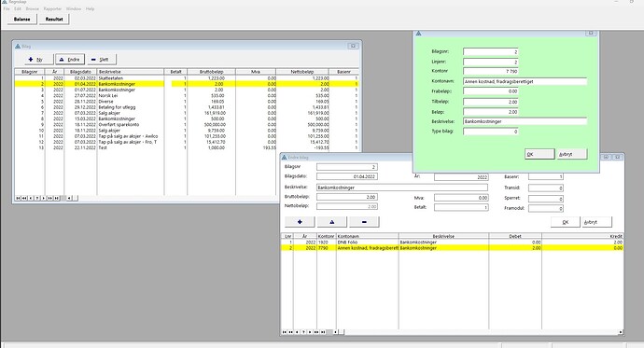Screen dimensions: 644x348
Task: Click the Bilagsdato field in Endre bilag
Action: point(347,177)
